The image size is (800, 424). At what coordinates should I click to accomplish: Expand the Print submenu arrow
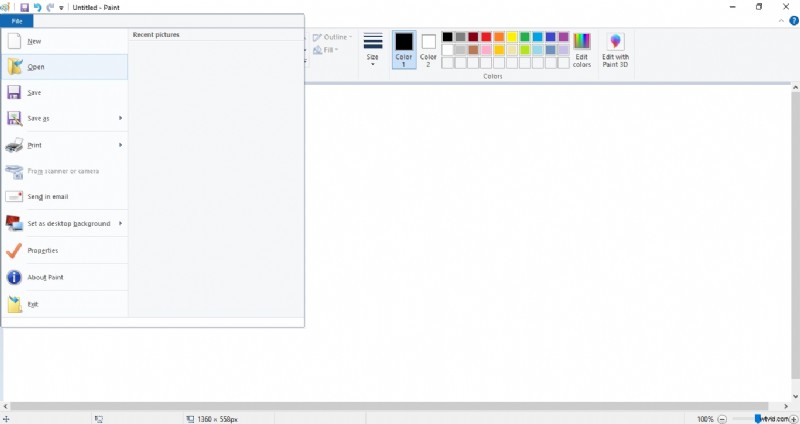coord(121,145)
